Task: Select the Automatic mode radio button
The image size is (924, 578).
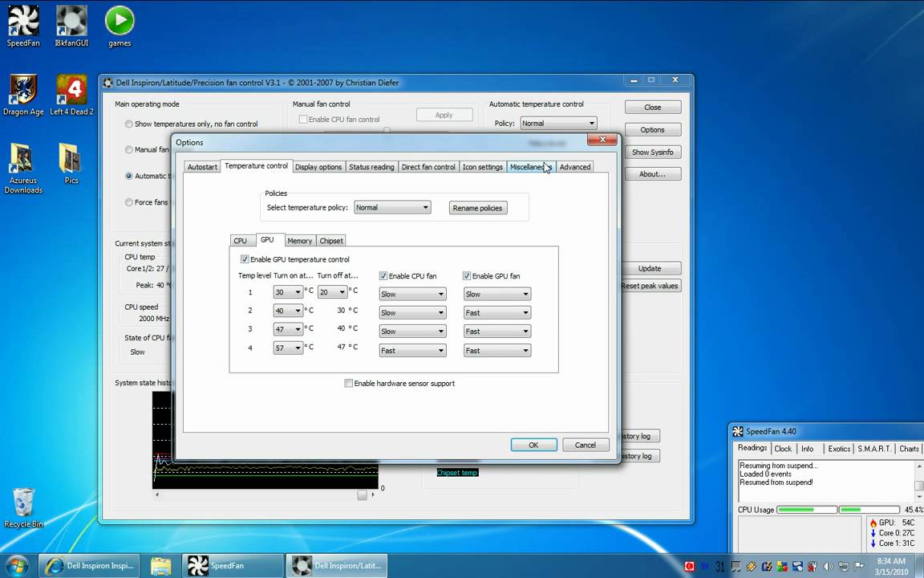Action: click(x=128, y=176)
